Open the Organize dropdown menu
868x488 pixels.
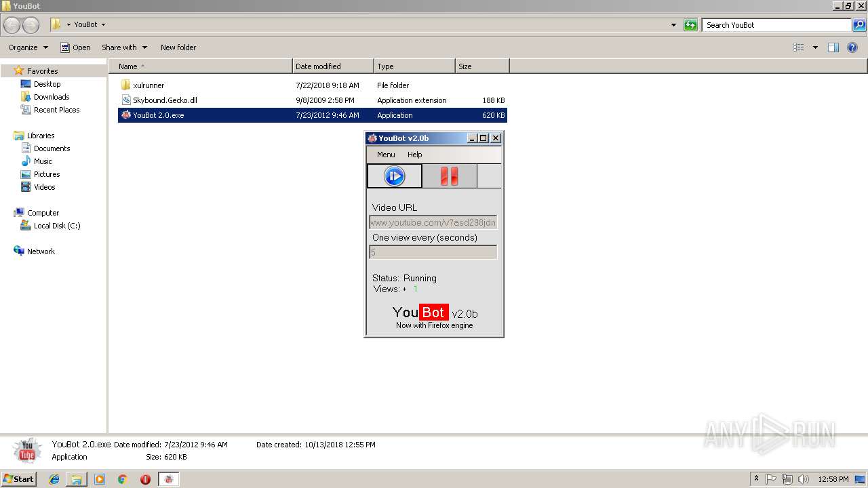[x=28, y=47]
